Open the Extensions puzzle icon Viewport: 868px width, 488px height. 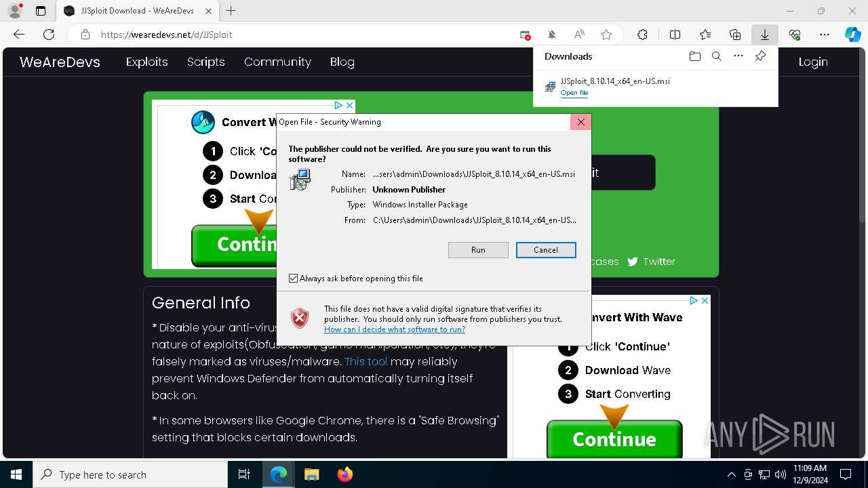[x=642, y=35]
